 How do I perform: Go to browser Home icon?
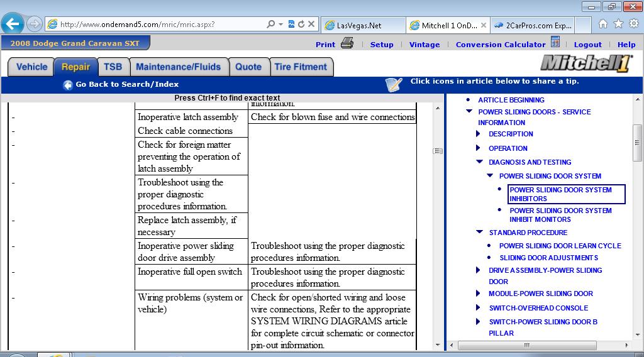pos(603,24)
